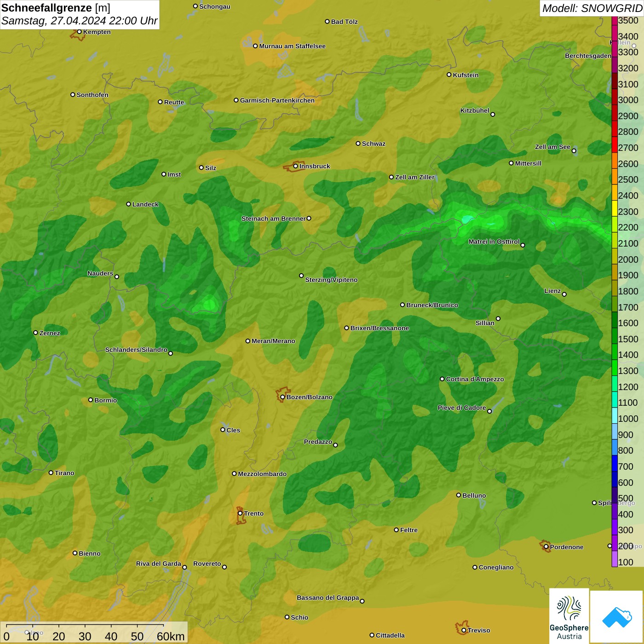This screenshot has width=644, height=644.
Task: Click the 700 blue legend swatch
Action: coord(614,463)
